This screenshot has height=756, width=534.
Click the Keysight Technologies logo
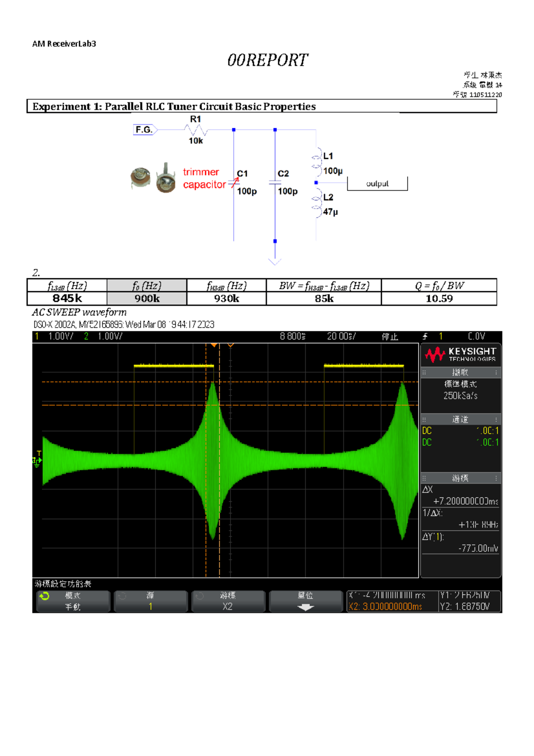(461, 354)
